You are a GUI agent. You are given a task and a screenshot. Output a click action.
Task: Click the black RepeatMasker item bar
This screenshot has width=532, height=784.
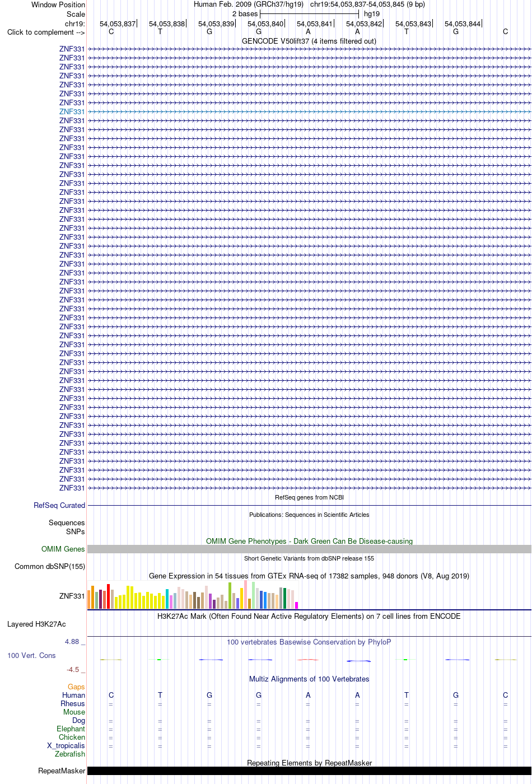click(309, 771)
